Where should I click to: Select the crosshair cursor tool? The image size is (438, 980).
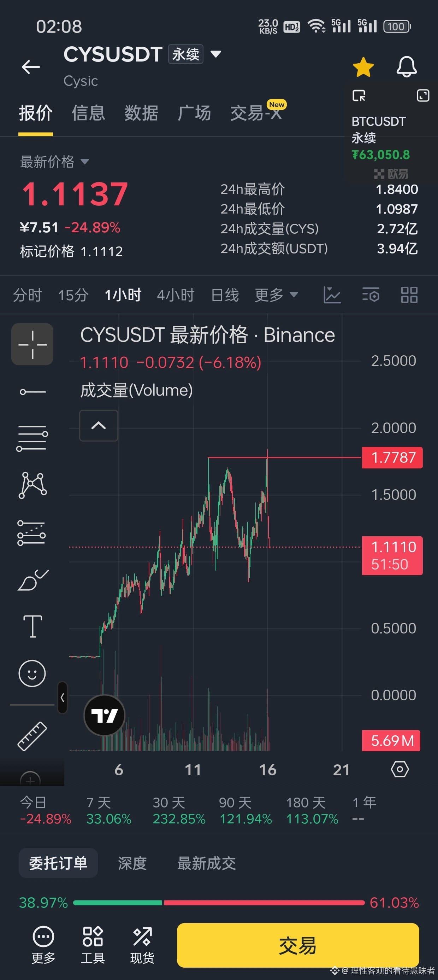pos(32,344)
